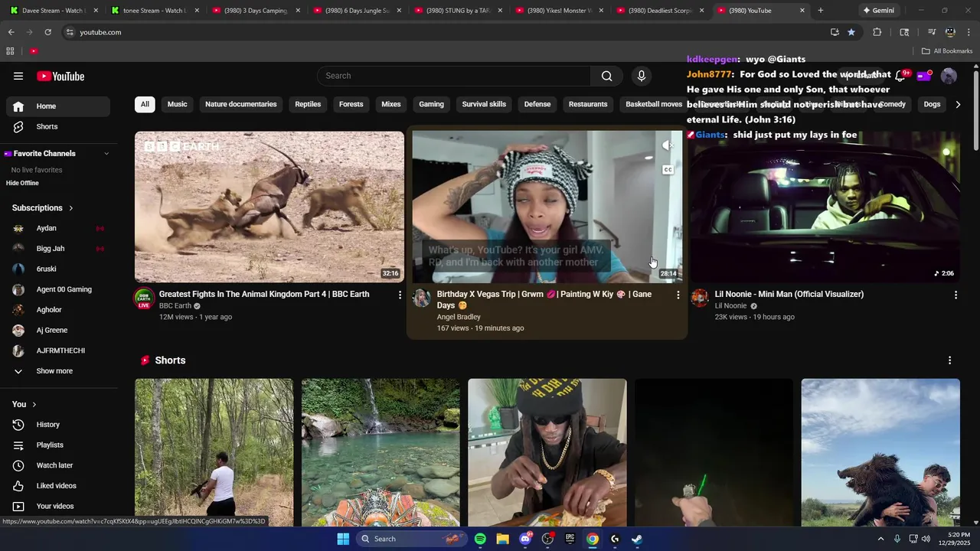Open options menu for Birthday X Vegas video
The image size is (980, 551).
click(x=678, y=295)
